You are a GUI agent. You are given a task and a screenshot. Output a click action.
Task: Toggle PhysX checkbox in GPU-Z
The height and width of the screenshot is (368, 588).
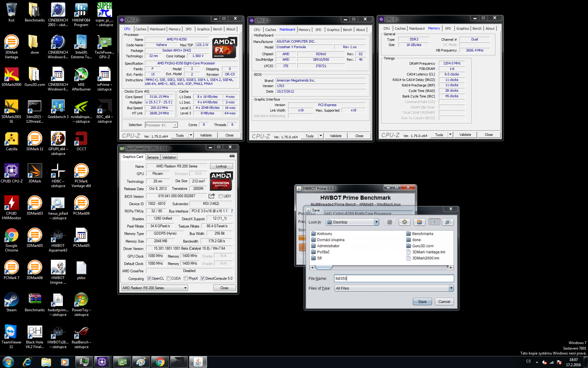coord(186,278)
